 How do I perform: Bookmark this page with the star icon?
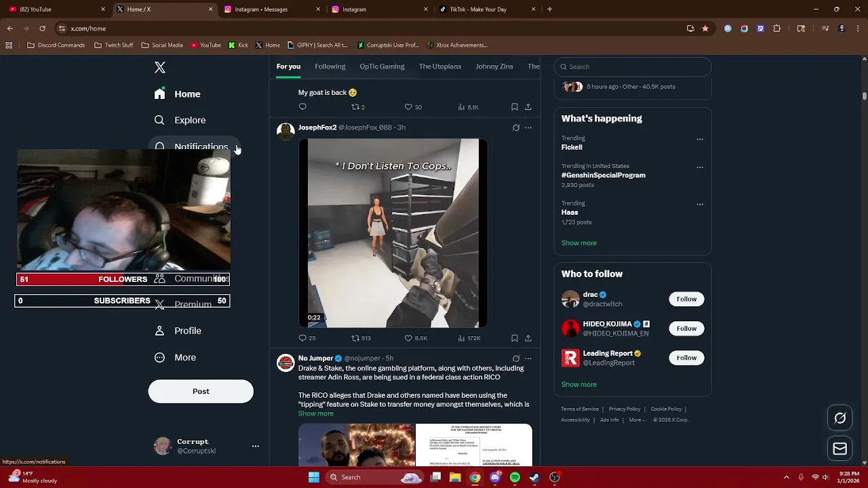click(x=705, y=28)
